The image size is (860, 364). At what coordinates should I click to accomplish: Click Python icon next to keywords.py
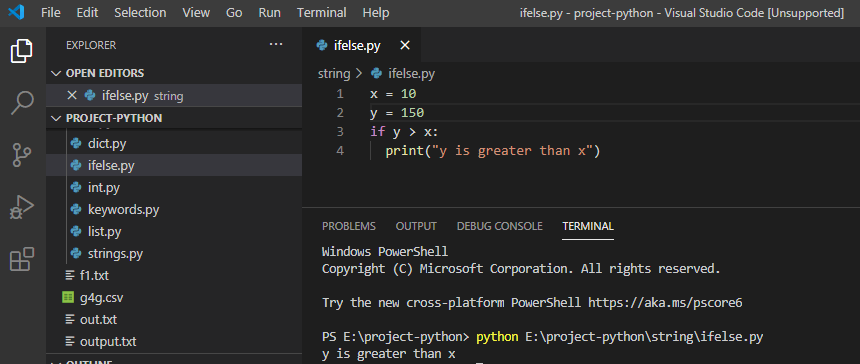76,209
